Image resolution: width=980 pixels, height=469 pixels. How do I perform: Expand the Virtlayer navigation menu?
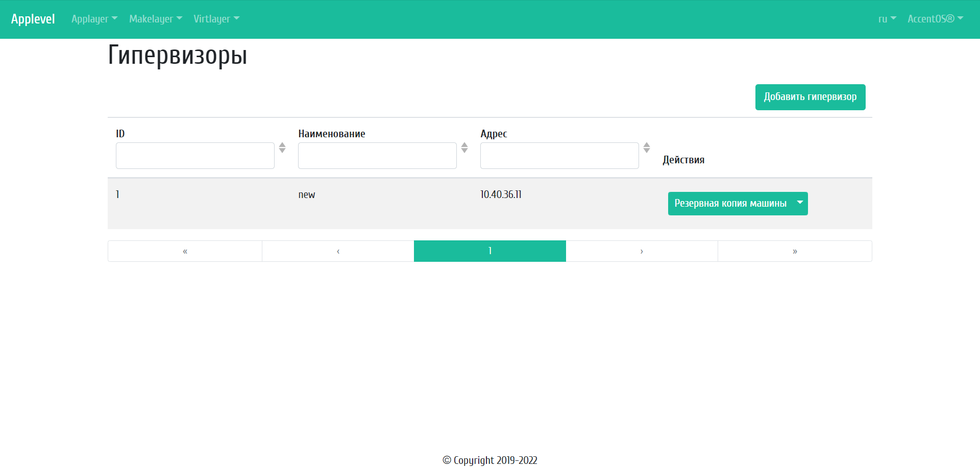[x=216, y=19]
